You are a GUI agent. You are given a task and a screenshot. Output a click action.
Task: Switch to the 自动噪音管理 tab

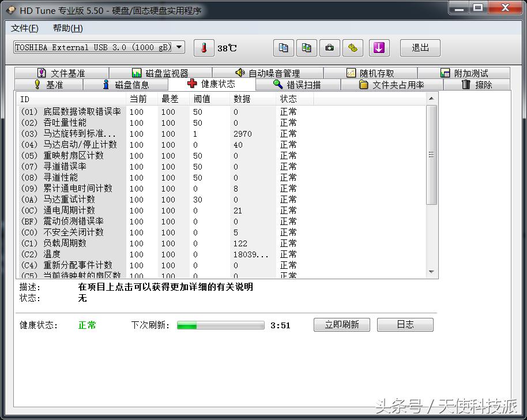268,73
